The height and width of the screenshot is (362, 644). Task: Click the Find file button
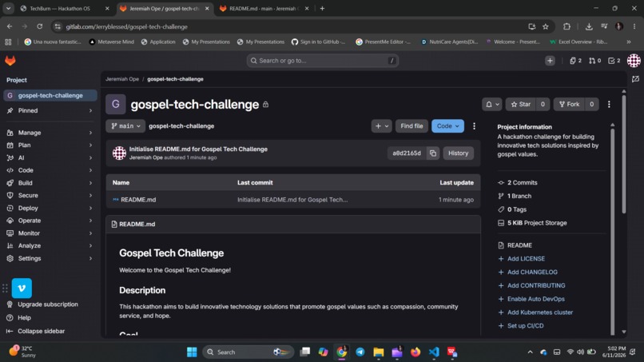pos(411,126)
